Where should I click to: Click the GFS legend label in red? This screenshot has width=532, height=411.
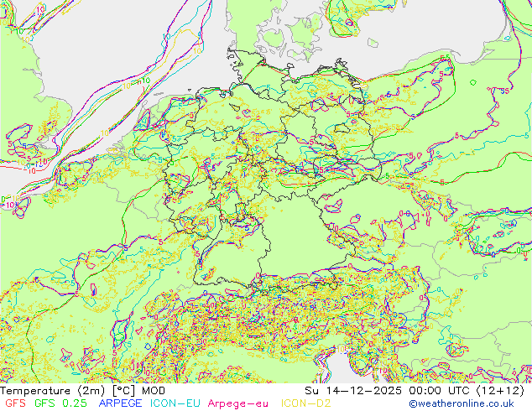point(15,403)
